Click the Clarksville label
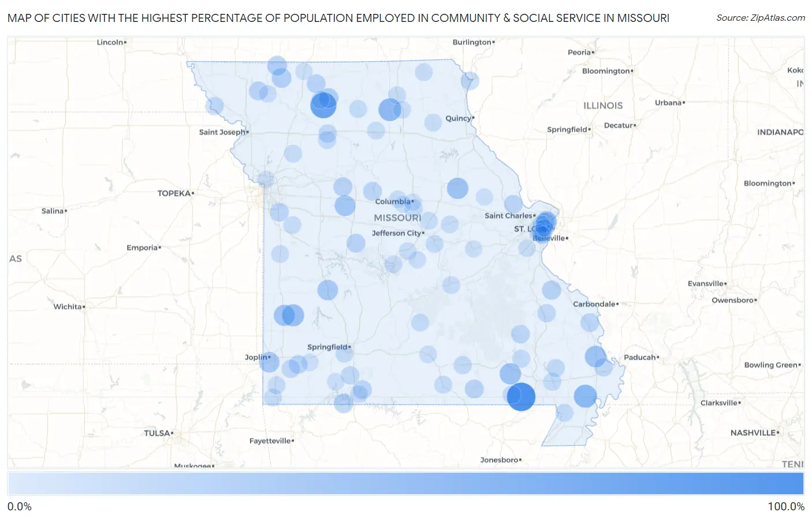Viewport: 812px width, 519px height. [x=719, y=403]
